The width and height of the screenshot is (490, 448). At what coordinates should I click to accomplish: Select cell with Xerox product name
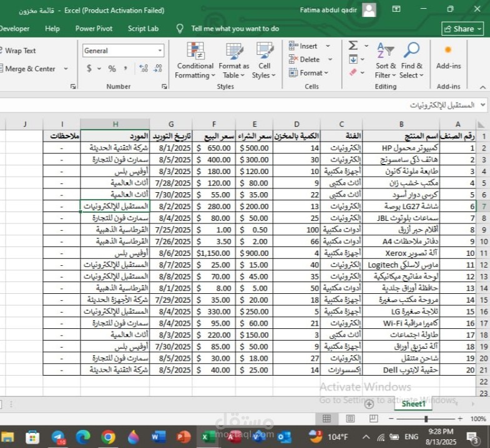point(401,253)
